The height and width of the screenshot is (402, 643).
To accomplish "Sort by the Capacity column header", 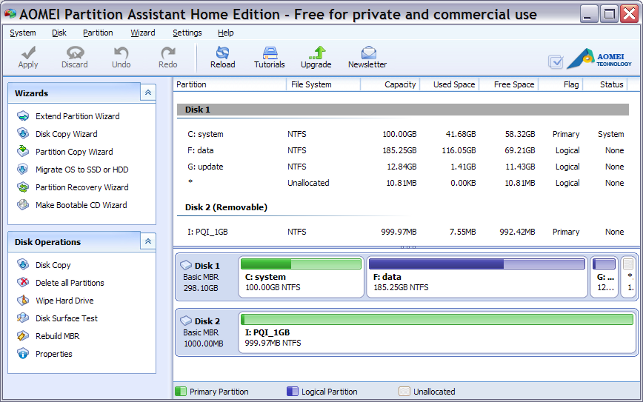I will point(390,85).
